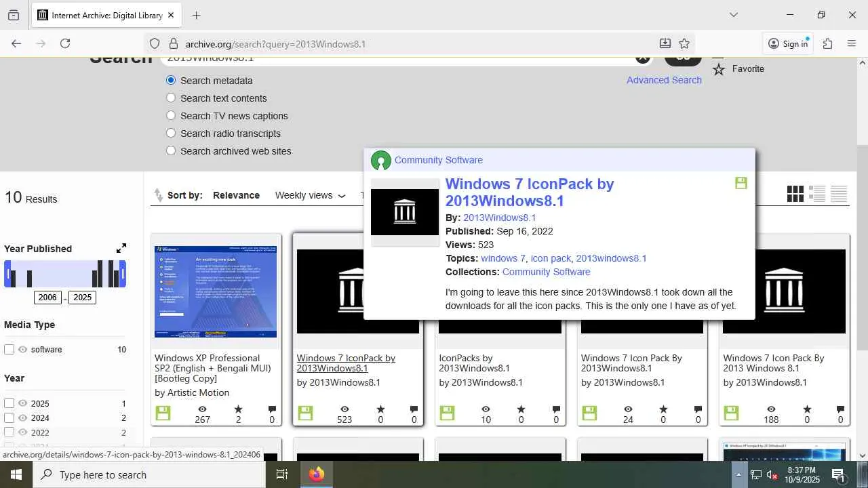Click the taskbar search box
This screenshot has height=488, width=868.
pyautogui.click(x=149, y=474)
